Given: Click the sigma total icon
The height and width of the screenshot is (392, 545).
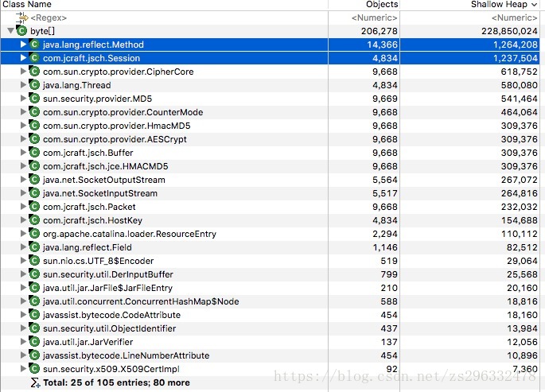Looking at the screenshot, I should pyautogui.click(x=36, y=382).
